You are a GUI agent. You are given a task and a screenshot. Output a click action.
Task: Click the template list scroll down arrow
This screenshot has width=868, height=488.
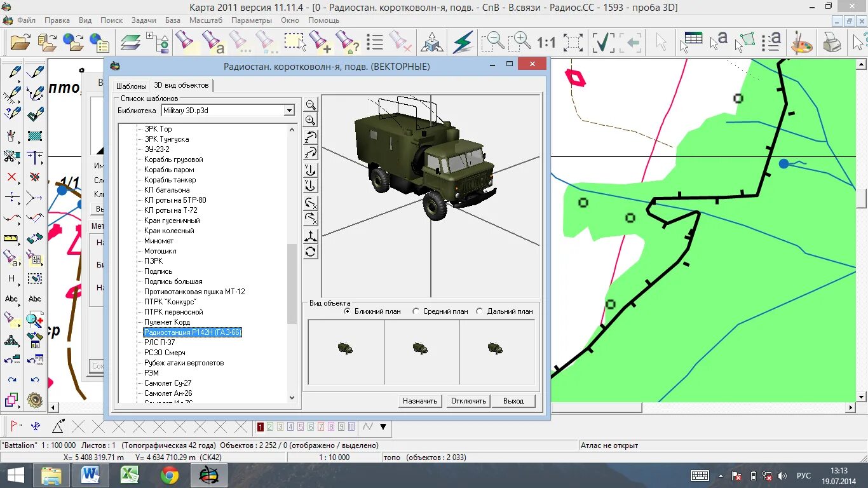pos(292,398)
